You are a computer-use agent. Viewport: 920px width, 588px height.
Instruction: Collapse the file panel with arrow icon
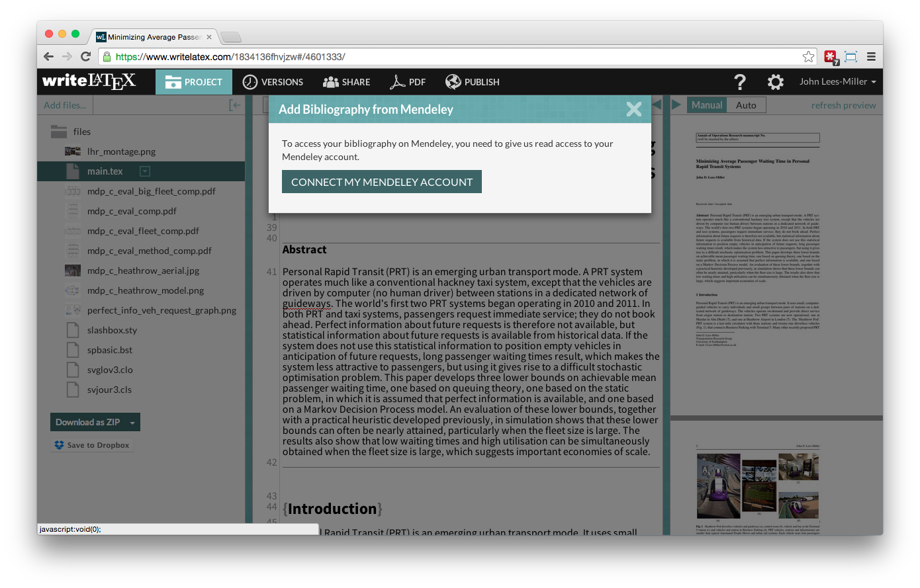point(234,105)
